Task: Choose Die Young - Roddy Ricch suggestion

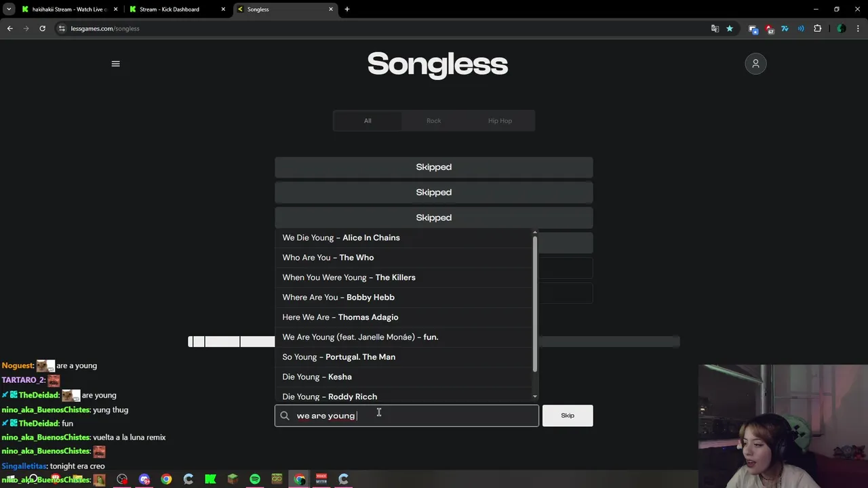Action: click(x=405, y=396)
